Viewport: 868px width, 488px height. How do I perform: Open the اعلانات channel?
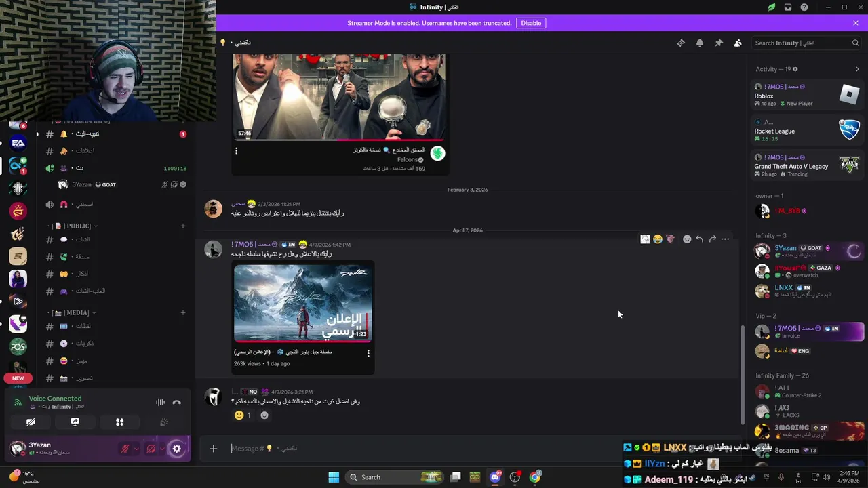pos(115,151)
